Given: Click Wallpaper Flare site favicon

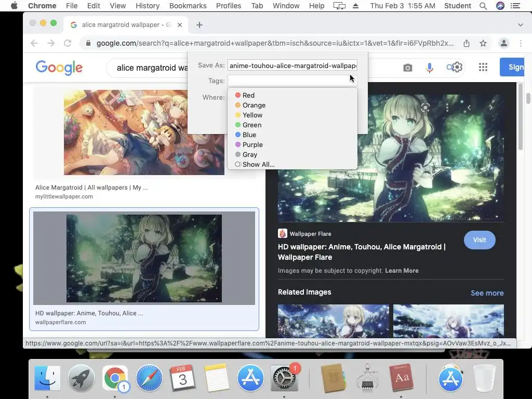Looking at the screenshot, I should pyautogui.click(x=282, y=233).
